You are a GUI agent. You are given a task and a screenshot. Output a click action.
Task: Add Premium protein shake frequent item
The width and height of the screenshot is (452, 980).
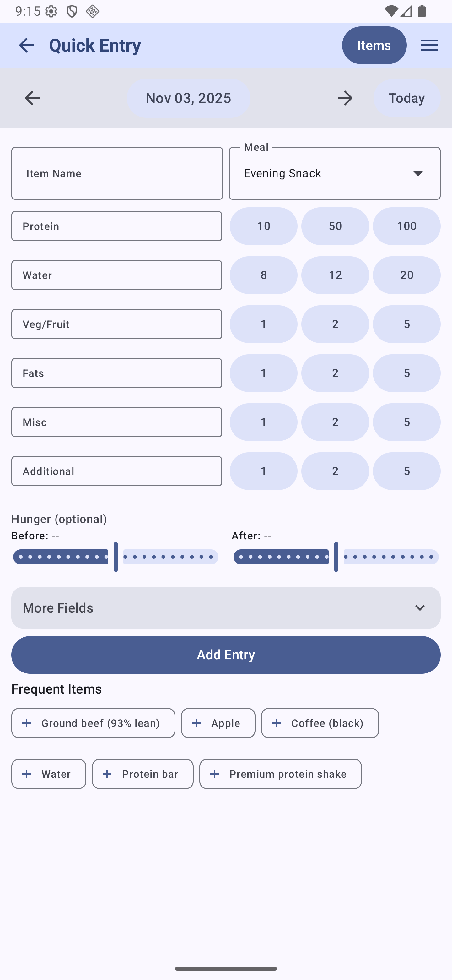280,773
